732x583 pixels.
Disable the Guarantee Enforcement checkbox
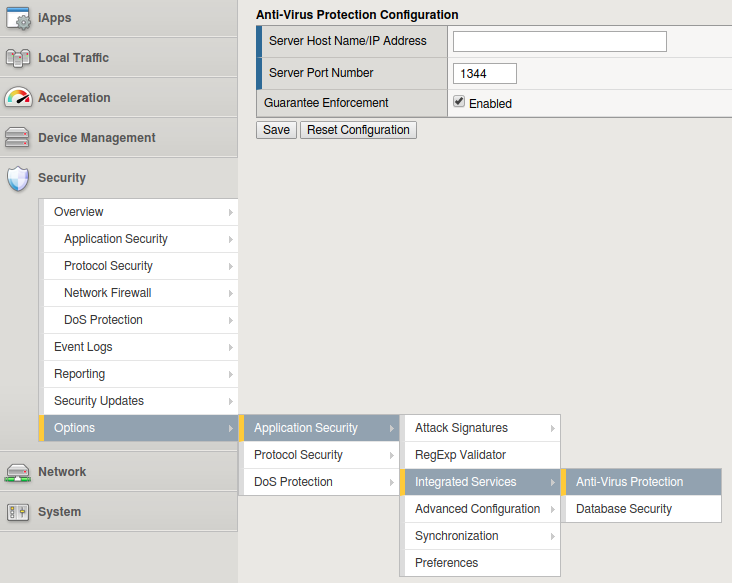point(459,102)
